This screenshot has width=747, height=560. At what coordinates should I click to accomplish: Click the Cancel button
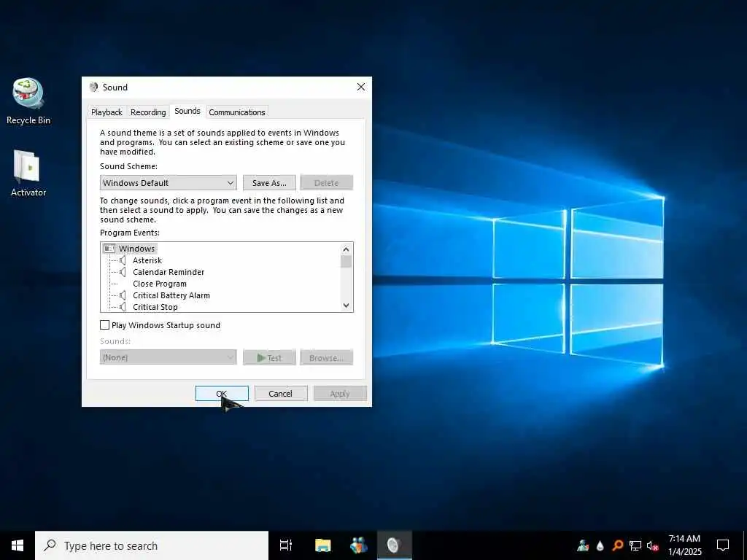(281, 393)
